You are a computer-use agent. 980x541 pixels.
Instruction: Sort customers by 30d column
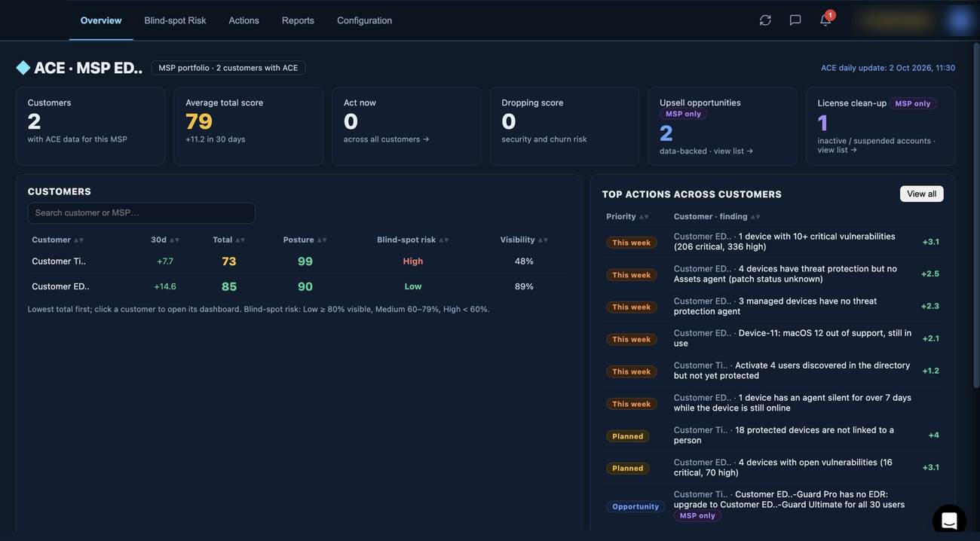point(165,240)
